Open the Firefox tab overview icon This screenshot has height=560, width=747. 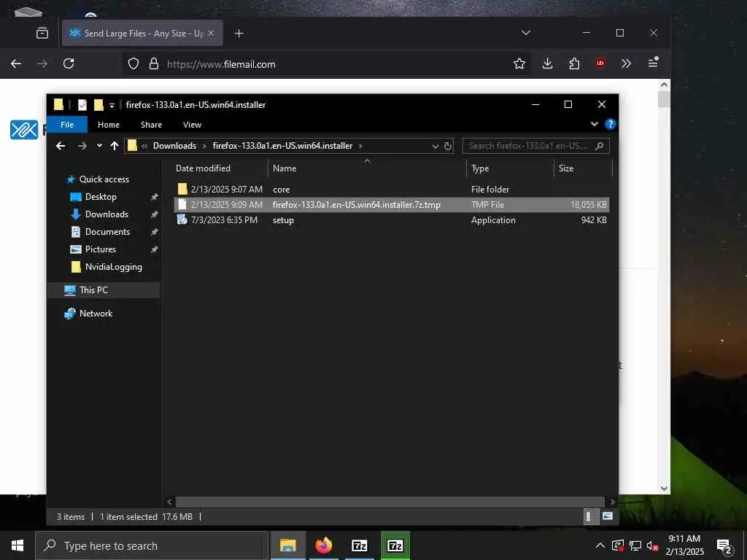pyautogui.click(x=42, y=34)
